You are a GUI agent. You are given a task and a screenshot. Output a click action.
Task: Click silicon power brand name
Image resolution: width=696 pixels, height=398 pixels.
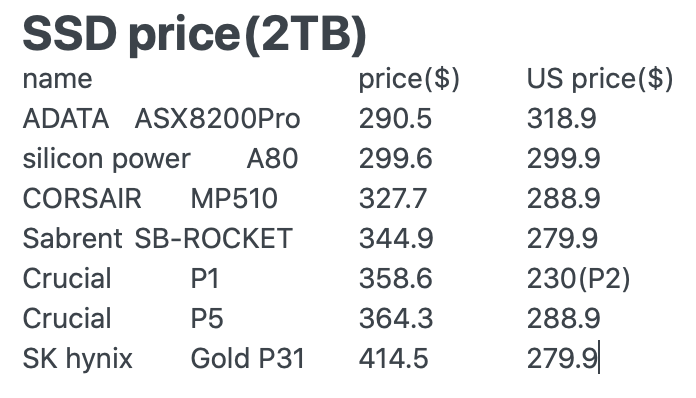click(107, 159)
